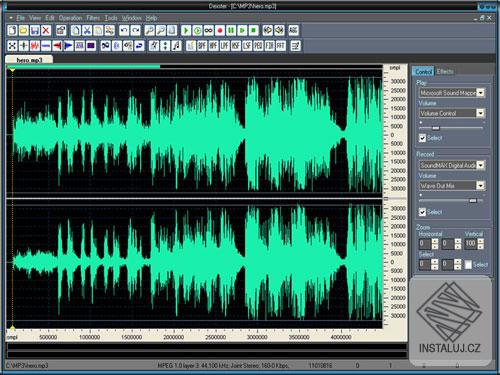Click the New file icon
The width and height of the screenshot is (500, 375).
pyautogui.click(x=12, y=30)
